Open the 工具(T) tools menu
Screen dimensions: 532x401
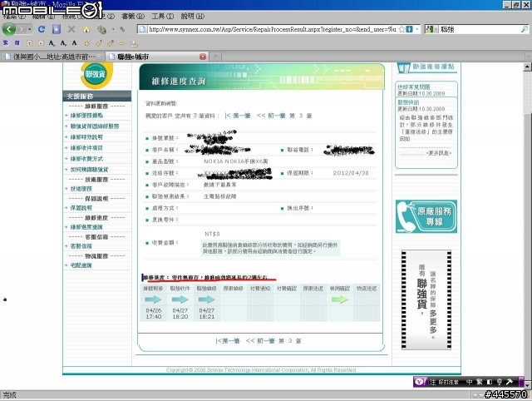163,16
